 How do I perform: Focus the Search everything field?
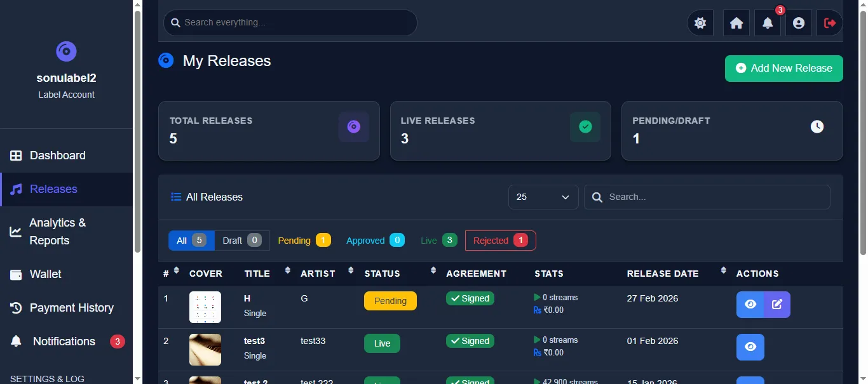click(290, 23)
